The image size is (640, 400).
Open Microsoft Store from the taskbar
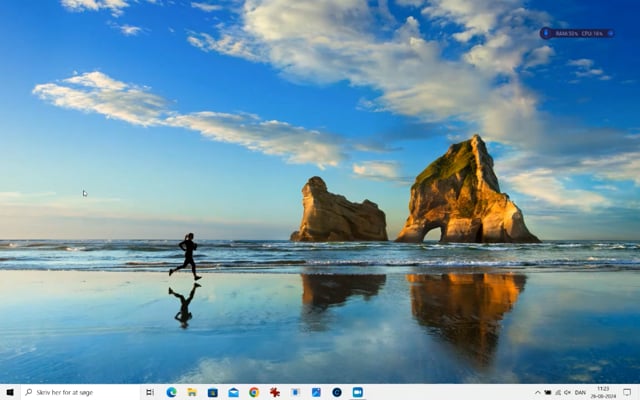coord(212,392)
